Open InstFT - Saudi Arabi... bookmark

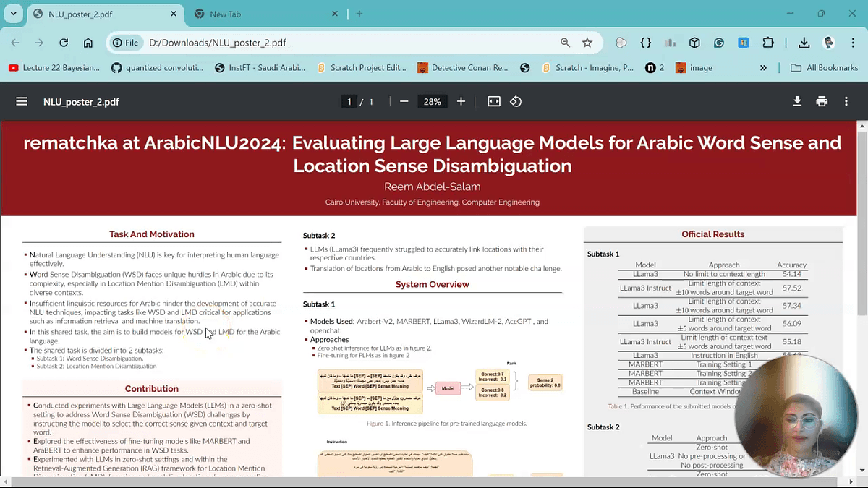(x=260, y=67)
